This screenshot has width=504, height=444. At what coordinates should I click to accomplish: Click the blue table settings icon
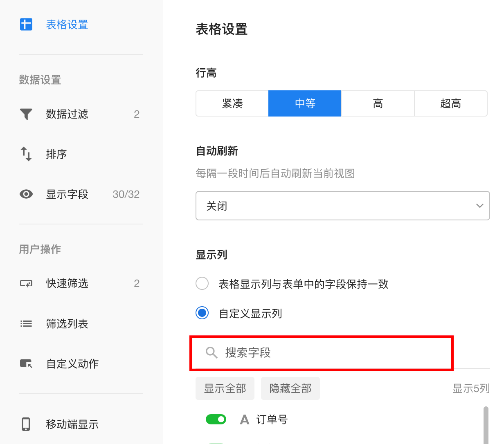pos(26,25)
